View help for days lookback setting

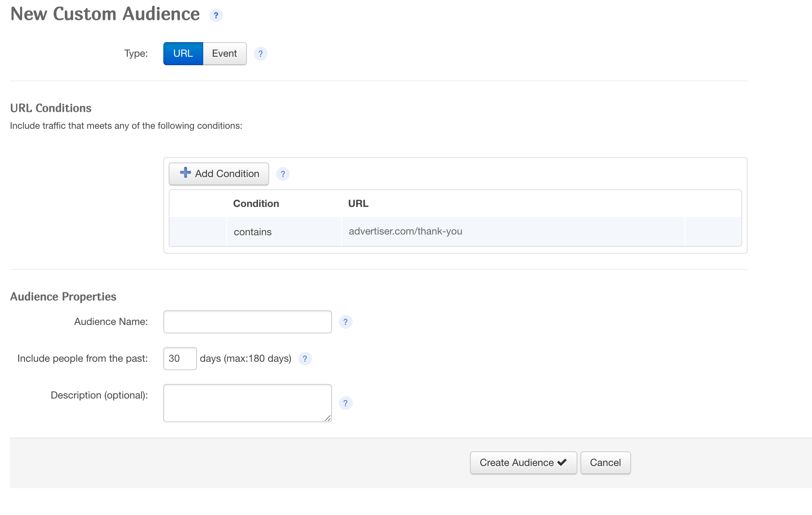(x=305, y=359)
